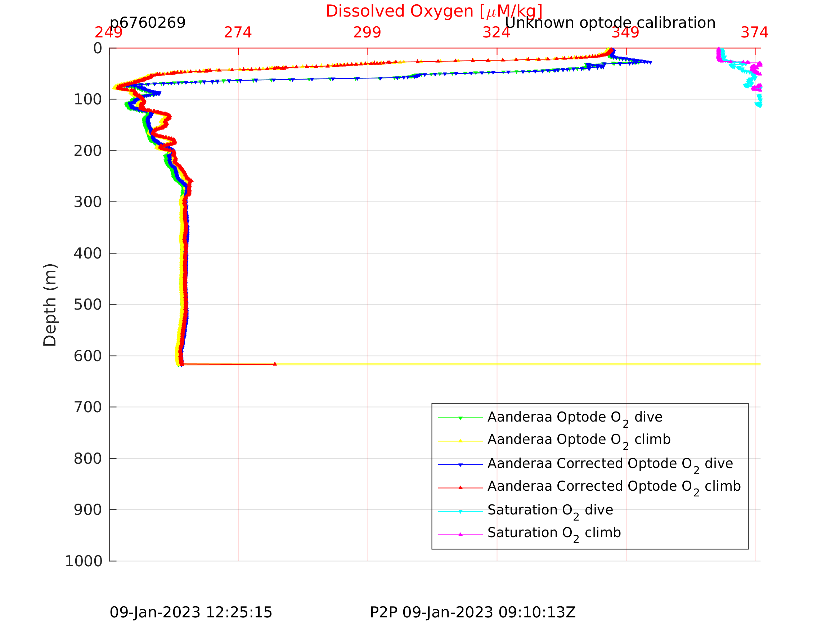
Task: Click depth tick label '100'
Action: tap(88, 99)
